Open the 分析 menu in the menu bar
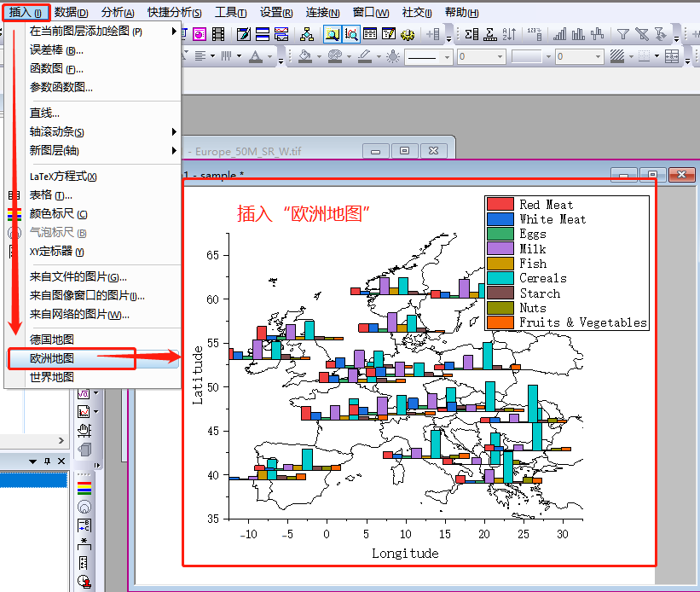The height and width of the screenshot is (592, 700). tap(117, 13)
